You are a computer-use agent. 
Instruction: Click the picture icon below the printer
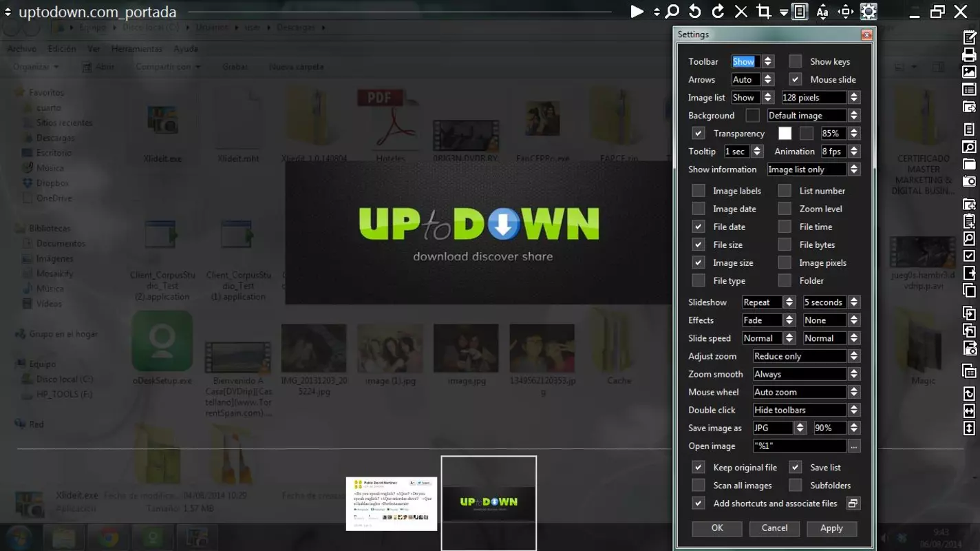point(969,72)
